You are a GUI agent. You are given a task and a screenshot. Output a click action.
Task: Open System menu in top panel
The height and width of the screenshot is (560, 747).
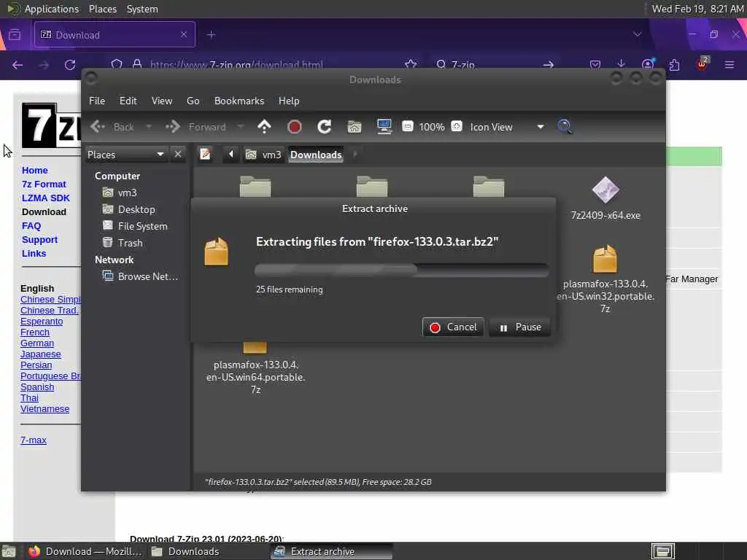(142, 9)
